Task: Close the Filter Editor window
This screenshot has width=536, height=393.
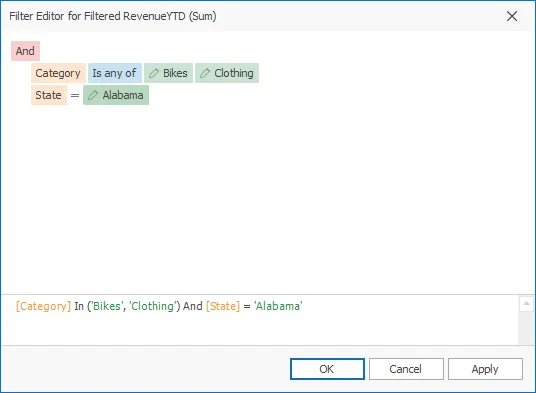Action: pos(512,16)
